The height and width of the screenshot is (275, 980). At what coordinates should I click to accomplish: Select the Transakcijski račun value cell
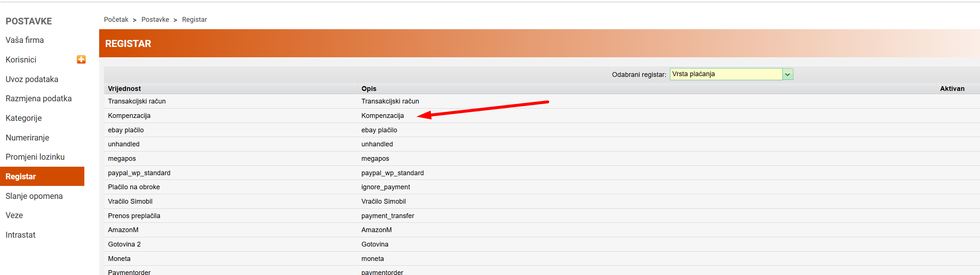tap(137, 101)
